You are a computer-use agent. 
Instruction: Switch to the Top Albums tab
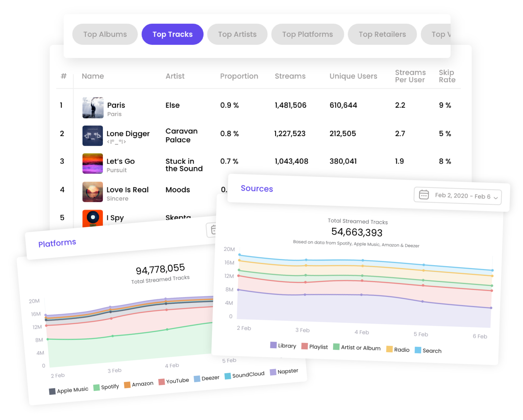(105, 34)
